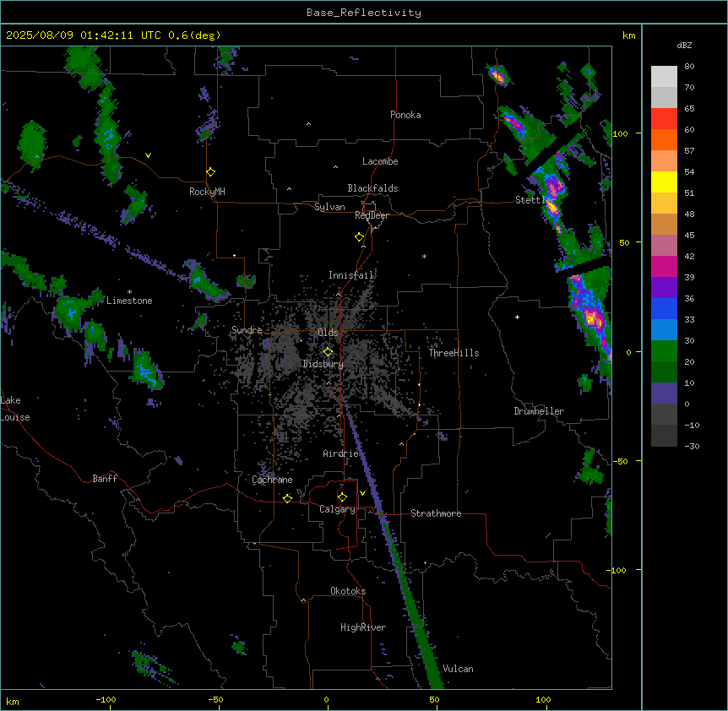
Task: Click the Lacombe city label
Action: coord(380,161)
